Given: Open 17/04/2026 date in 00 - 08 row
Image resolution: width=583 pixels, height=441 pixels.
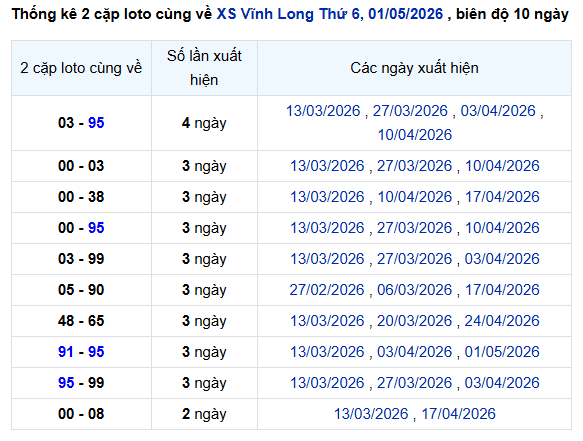Looking at the screenshot, I should 458,414.
